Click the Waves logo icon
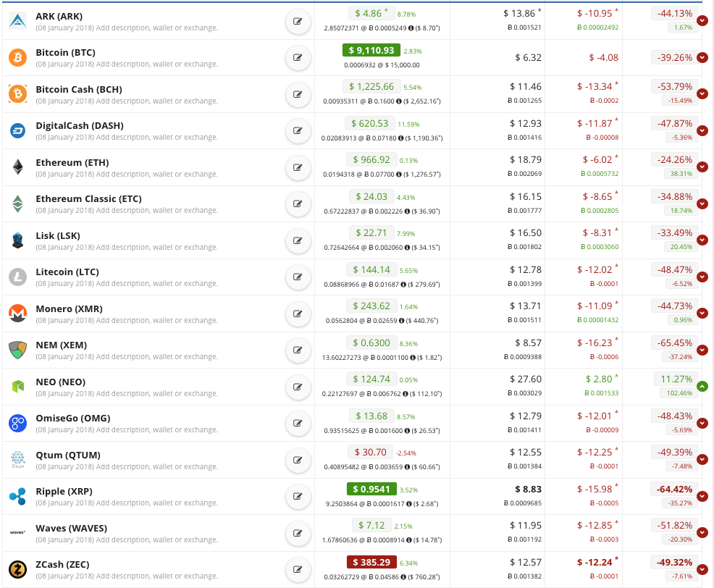 pos(18,532)
